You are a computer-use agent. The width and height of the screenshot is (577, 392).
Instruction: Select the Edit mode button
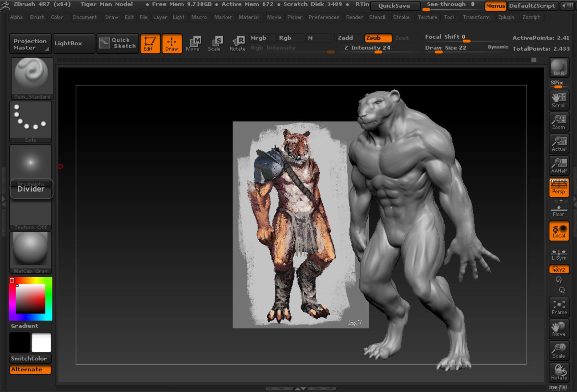click(x=150, y=44)
